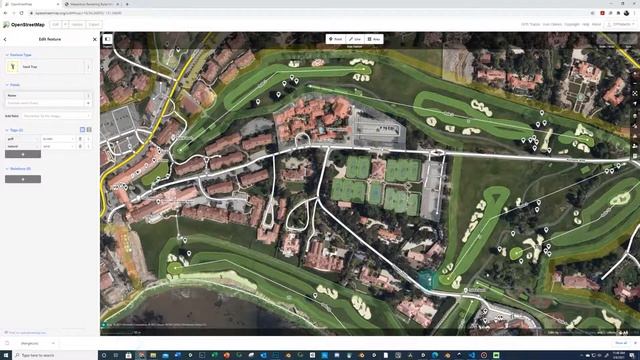The image size is (640, 360).
Task: Open the Export tab
Action: coord(93,24)
